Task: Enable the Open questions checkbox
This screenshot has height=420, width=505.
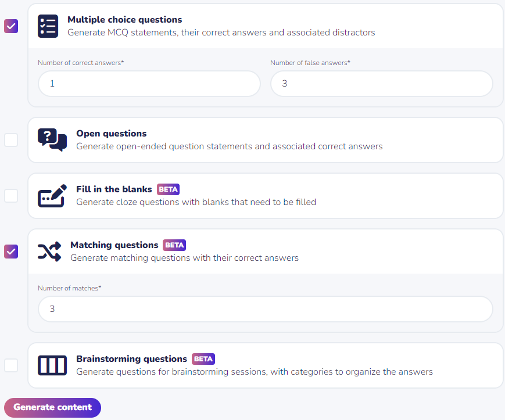Action: [x=11, y=140]
